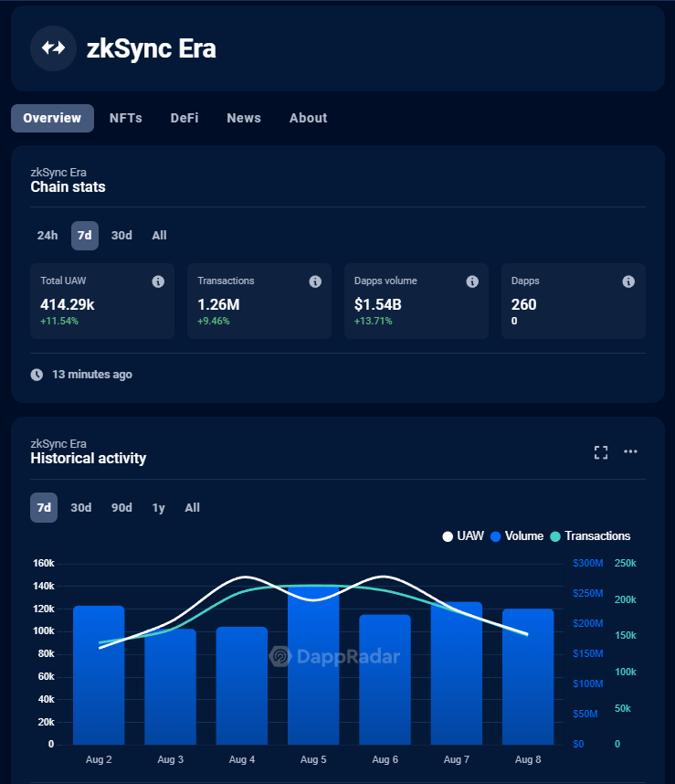The width and height of the screenshot is (675, 784).
Task: Click the Aug 7 volume bar
Action: coord(457,673)
